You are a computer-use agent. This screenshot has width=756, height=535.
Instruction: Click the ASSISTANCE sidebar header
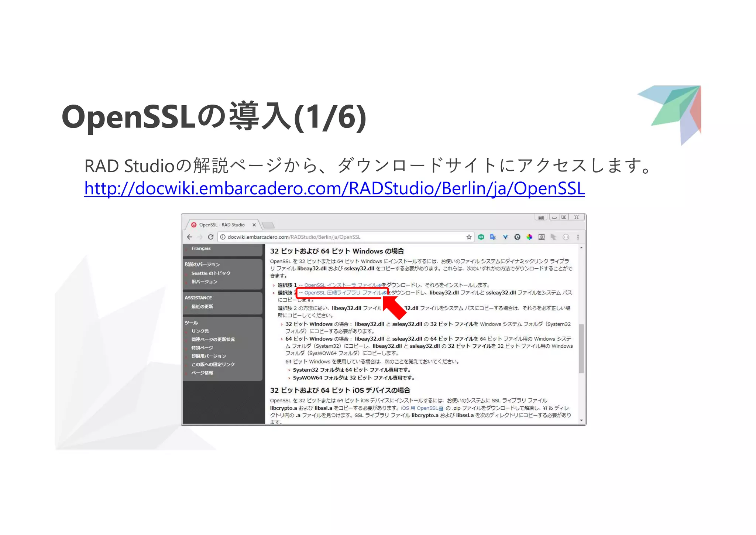198,298
